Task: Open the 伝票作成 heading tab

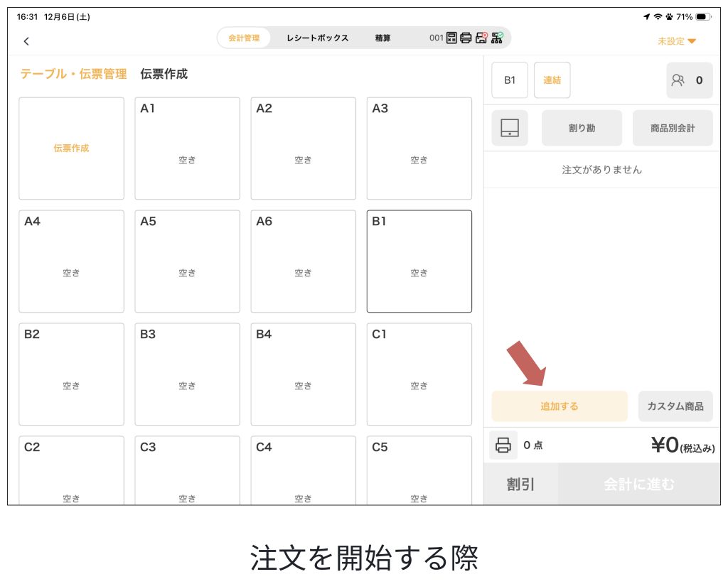Action: tap(164, 74)
